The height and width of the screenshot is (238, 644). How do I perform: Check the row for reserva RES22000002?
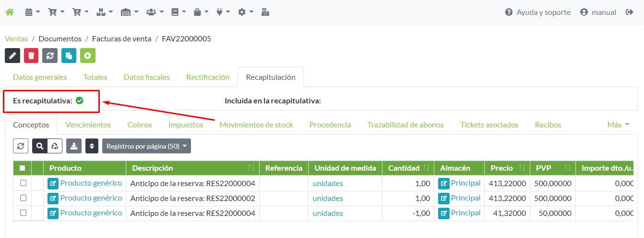coord(23,198)
